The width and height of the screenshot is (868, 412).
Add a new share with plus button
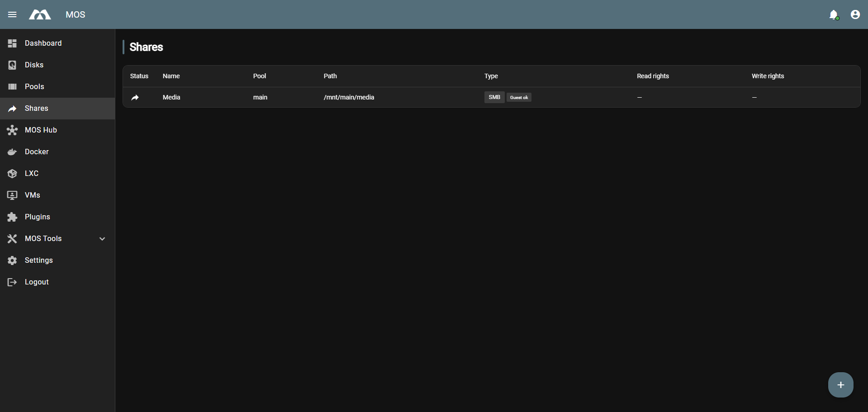[840, 385]
